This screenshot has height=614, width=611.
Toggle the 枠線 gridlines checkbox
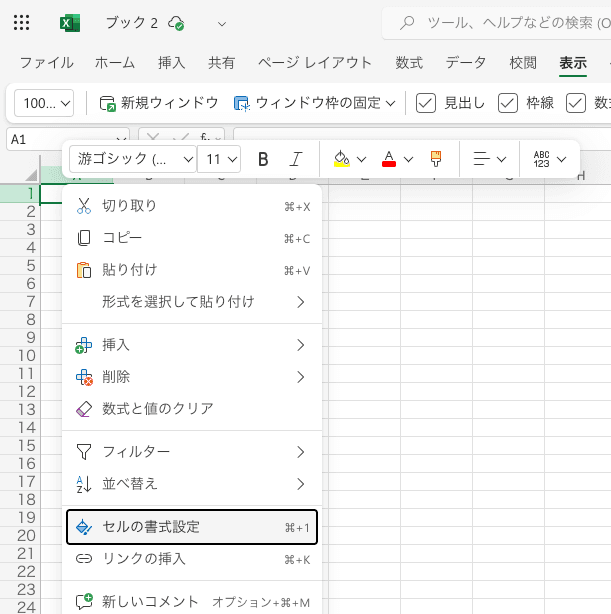coord(508,103)
